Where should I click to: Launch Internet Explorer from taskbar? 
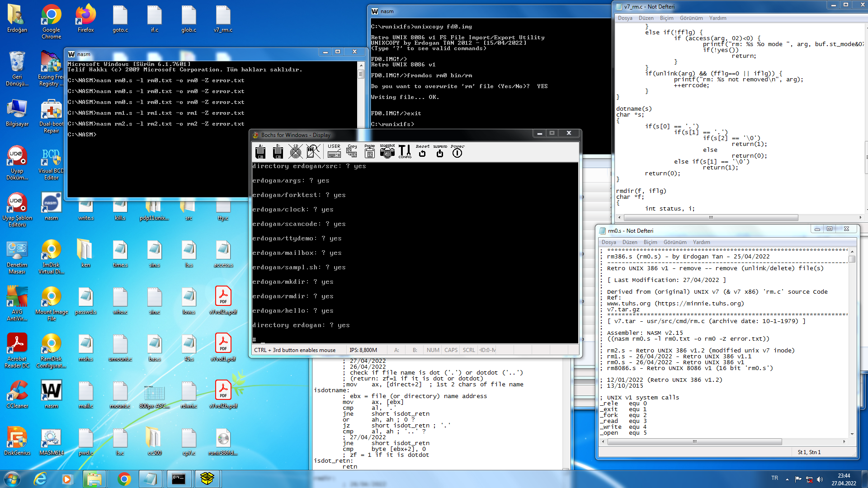tap(40, 479)
